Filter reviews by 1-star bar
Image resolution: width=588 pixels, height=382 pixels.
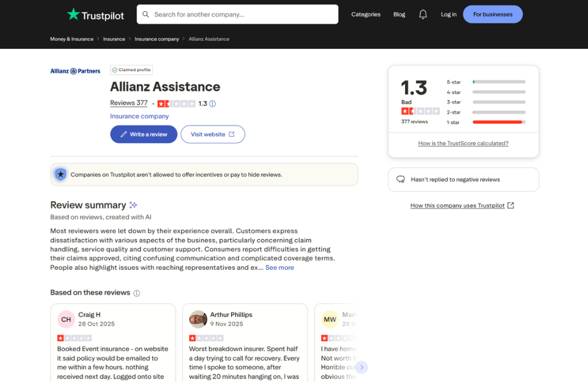point(499,122)
